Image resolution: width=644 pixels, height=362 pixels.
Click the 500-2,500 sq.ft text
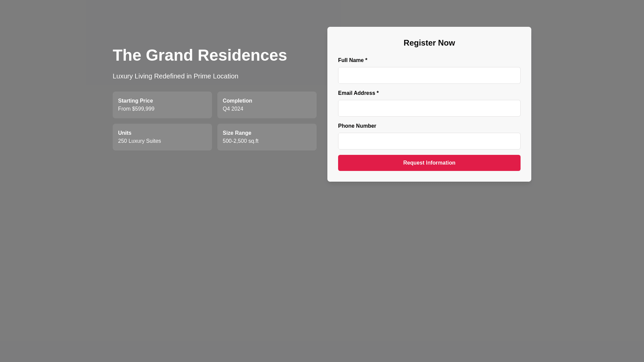click(x=240, y=141)
